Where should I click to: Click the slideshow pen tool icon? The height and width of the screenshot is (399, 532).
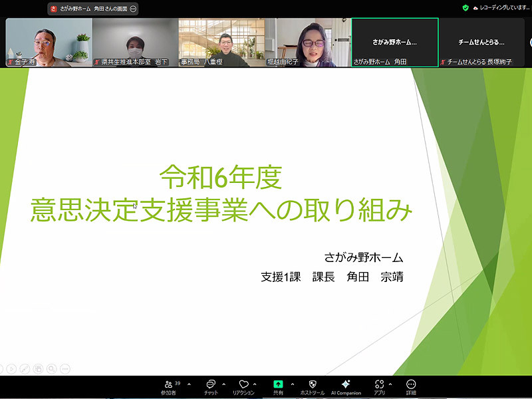pyautogui.click(x=25, y=368)
